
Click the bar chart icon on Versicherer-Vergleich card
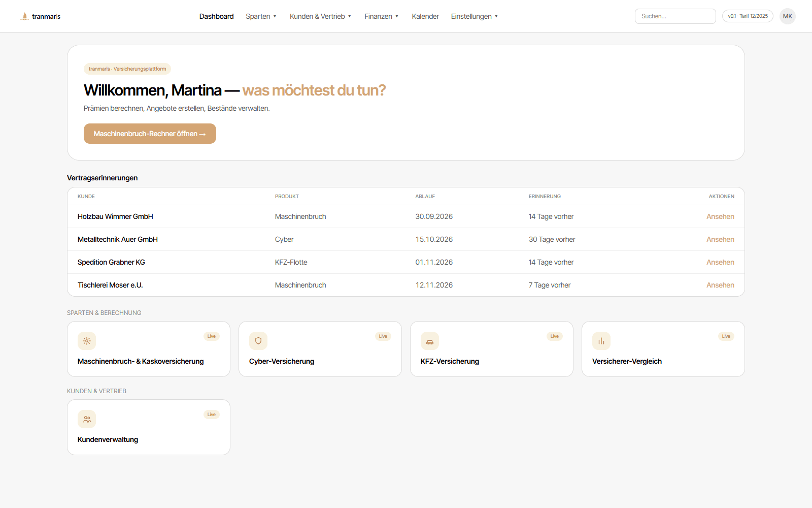[x=601, y=341]
